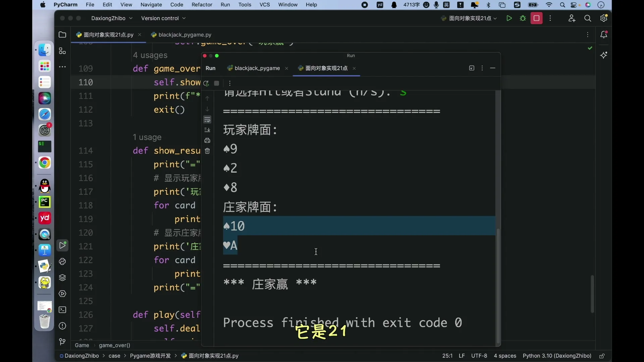Open Version control dropdown
The width and height of the screenshot is (644, 362).
point(163,18)
